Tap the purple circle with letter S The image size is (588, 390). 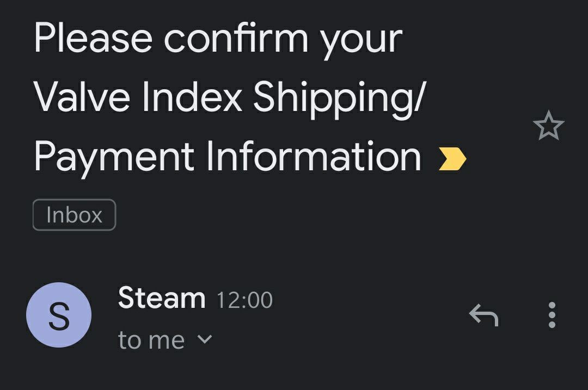click(59, 315)
